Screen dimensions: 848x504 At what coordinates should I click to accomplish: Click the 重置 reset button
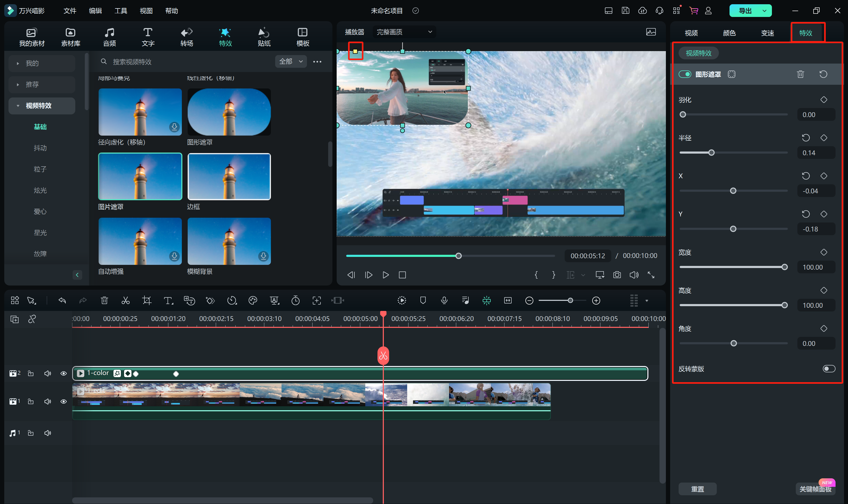click(697, 489)
